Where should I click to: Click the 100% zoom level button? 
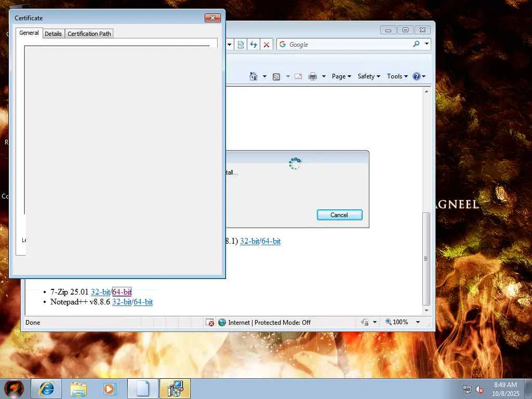coord(396,322)
